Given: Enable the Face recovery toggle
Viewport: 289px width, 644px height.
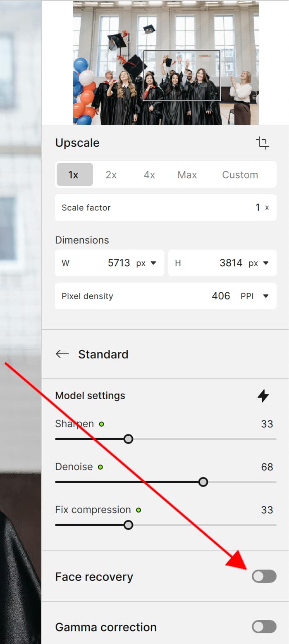Looking at the screenshot, I should (x=264, y=576).
